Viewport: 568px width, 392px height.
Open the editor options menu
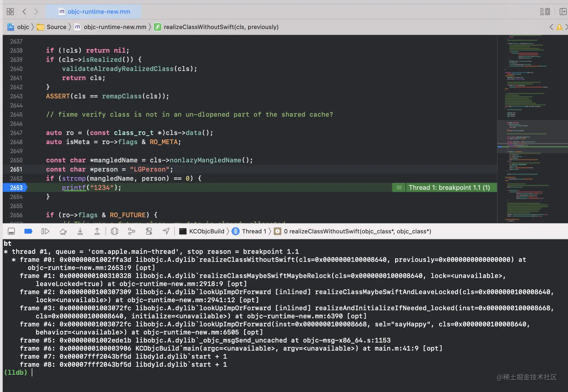(x=545, y=12)
